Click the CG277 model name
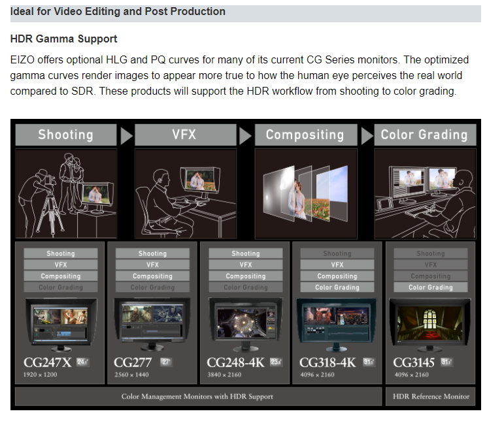This screenshot has height=422, width=504. tap(133, 363)
